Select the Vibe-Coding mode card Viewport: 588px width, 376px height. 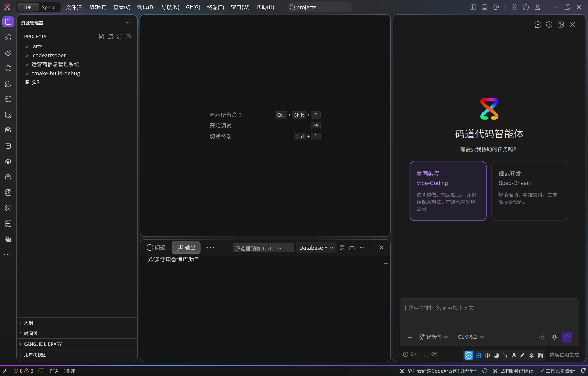(x=448, y=191)
